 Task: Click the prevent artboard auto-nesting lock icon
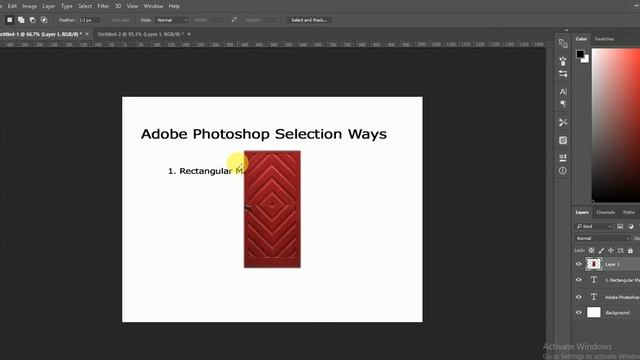620,250
